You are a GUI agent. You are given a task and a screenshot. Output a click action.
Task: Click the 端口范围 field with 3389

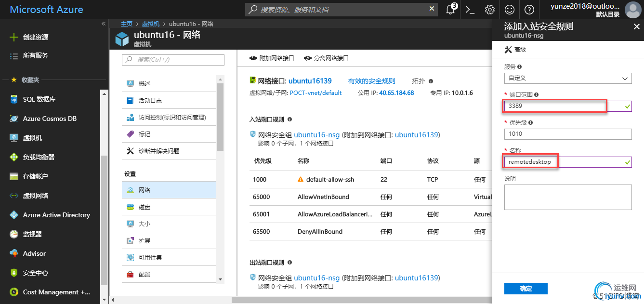click(x=568, y=106)
